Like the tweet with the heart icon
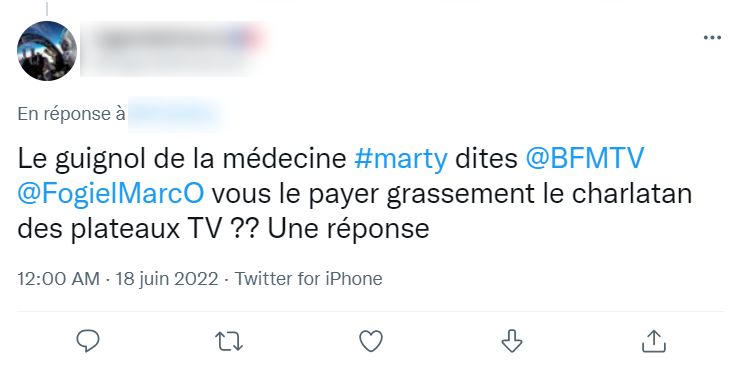Image resolution: width=741 pixels, height=367 pixels. [x=371, y=341]
